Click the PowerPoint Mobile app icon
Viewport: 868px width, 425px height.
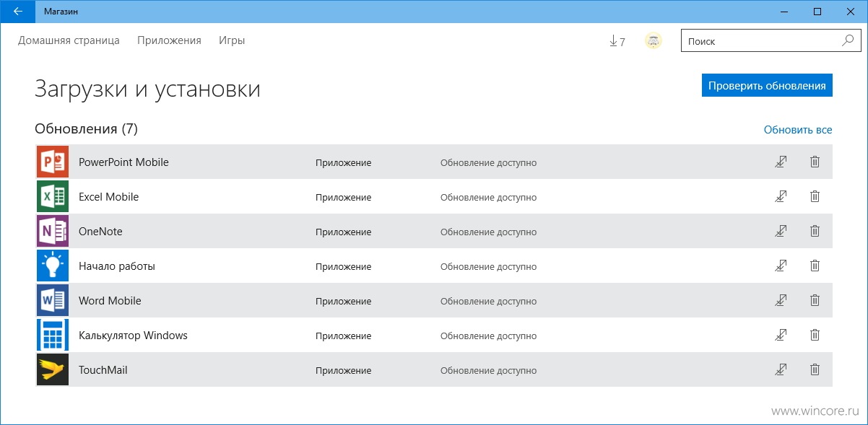point(53,162)
